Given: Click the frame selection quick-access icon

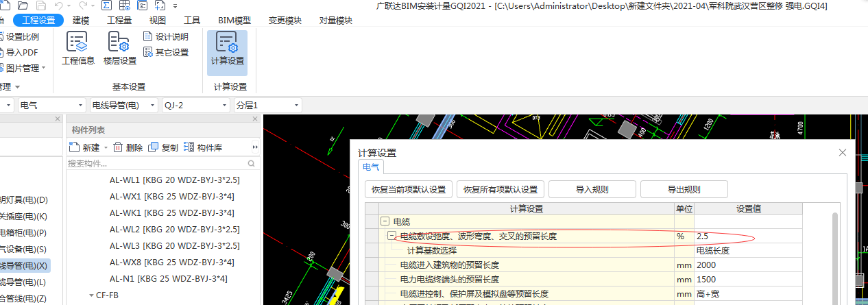Looking at the screenshot, I should pos(160,5).
